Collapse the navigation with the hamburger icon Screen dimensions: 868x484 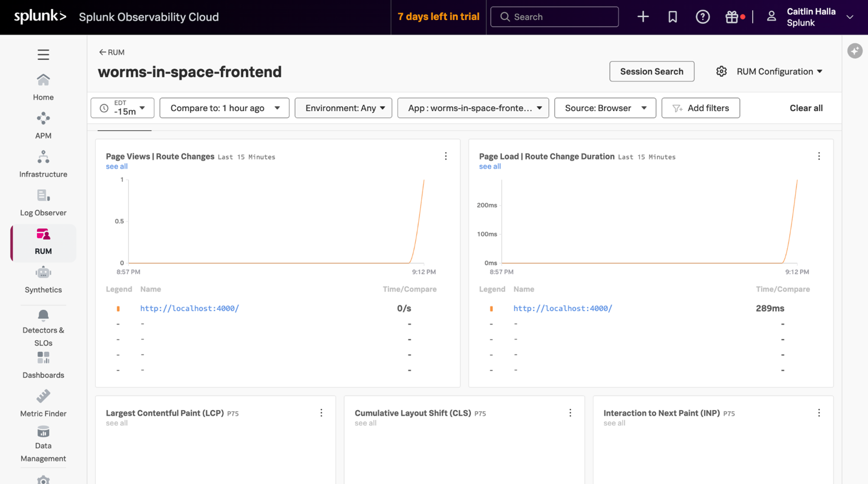click(43, 54)
